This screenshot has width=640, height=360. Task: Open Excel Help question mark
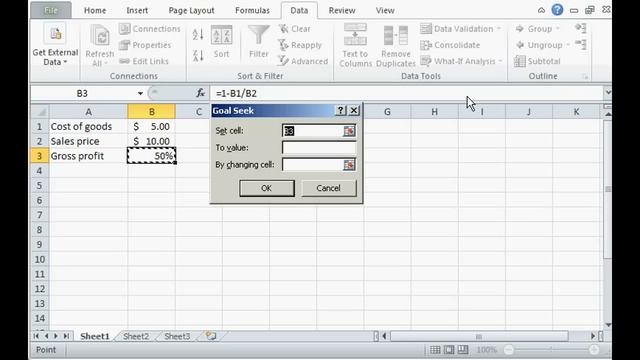coord(557,10)
